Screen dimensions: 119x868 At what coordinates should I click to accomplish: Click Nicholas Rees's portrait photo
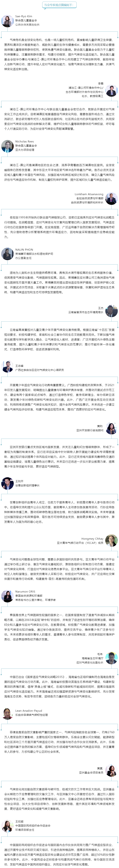click(x=7, y=146)
